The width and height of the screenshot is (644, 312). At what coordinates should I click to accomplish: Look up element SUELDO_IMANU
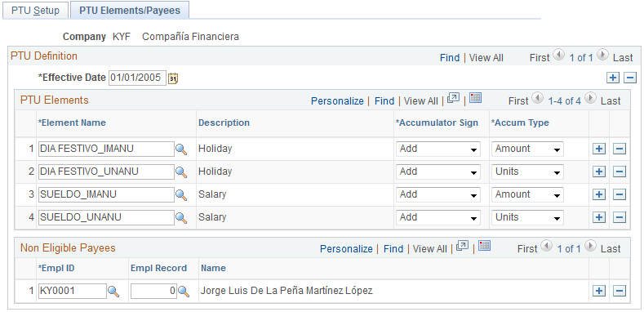tap(181, 195)
